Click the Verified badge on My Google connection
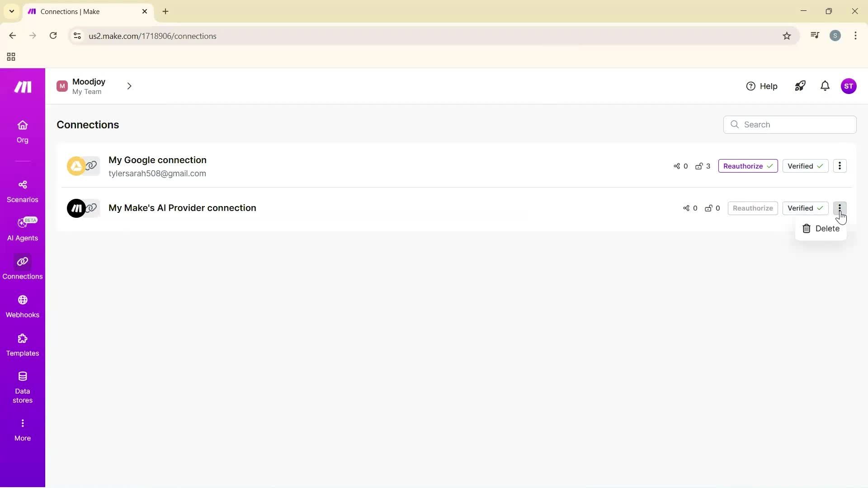This screenshot has height=488, width=868. [806, 166]
